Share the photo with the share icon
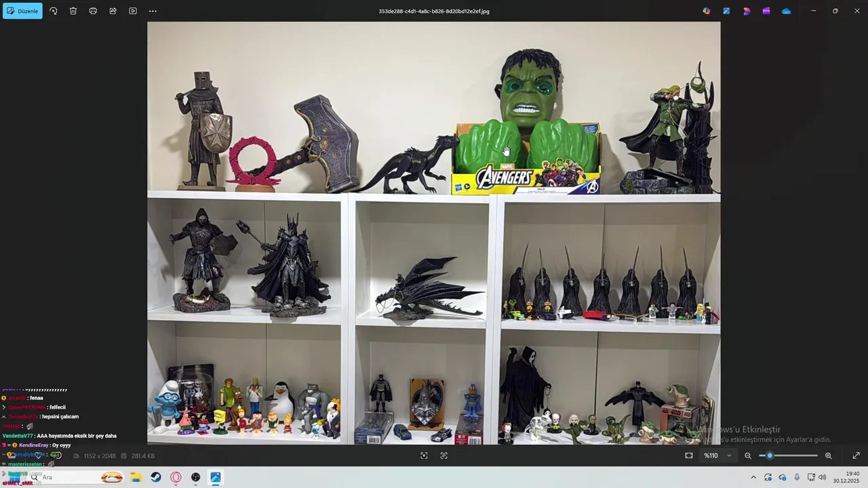The height and width of the screenshot is (488, 868). tap(113, 11)
